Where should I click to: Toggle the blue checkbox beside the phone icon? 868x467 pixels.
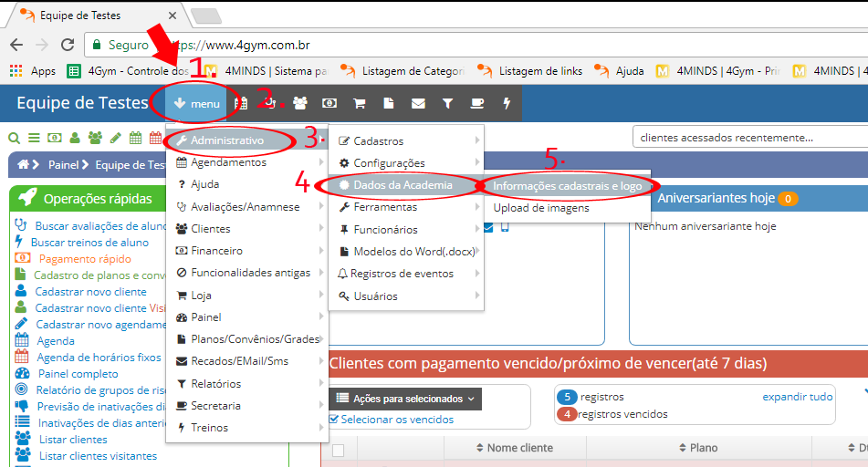(x=488, y=227)
